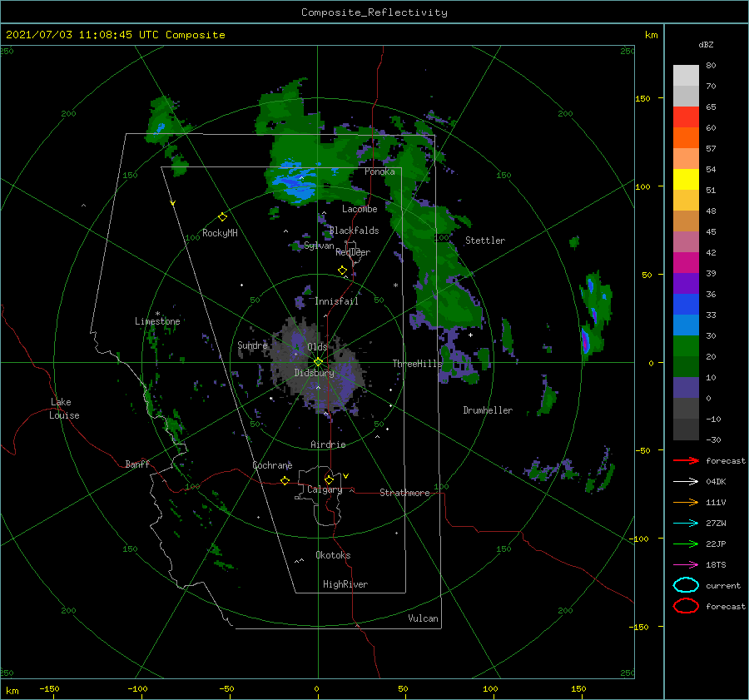The image size is (749, 700).
Task: Click the Sundre city label
Action: click(252, 345)
